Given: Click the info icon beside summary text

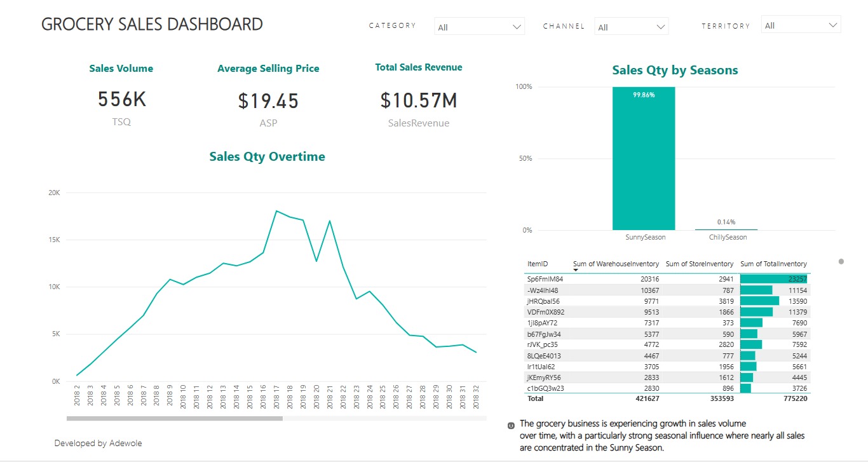Looking at the screenshot, I should [x=511, y=425].
